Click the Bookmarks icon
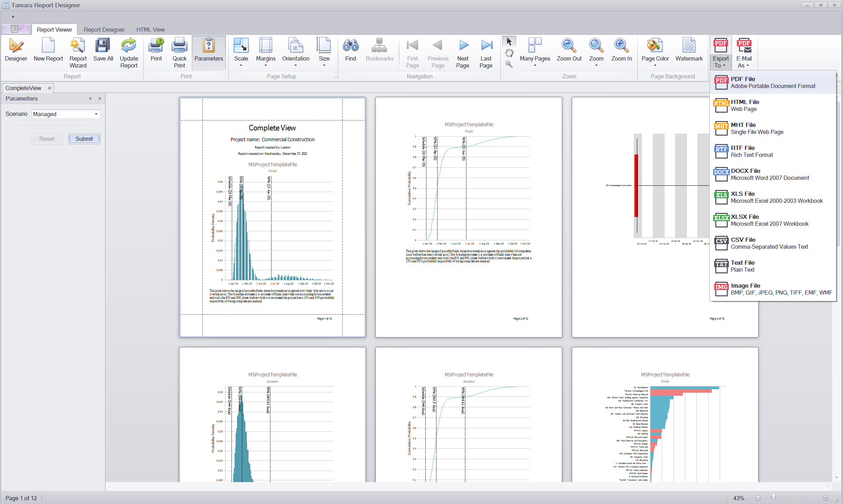The height and width of the screenshot is (504, 843). click(x=379, y=50)
